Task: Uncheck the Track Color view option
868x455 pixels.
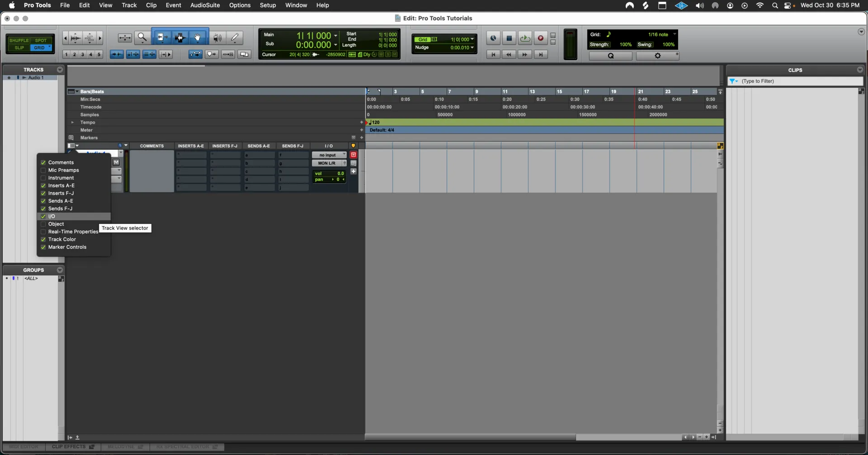Action: click(43, 240)
